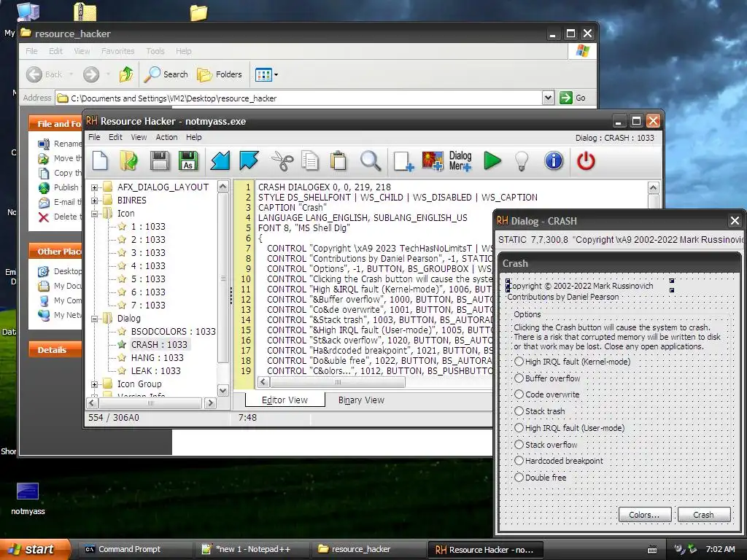Expand the AFX_DIALOG_LAYOUT tree node
The image size is (747, 560).
pos(94,187)
